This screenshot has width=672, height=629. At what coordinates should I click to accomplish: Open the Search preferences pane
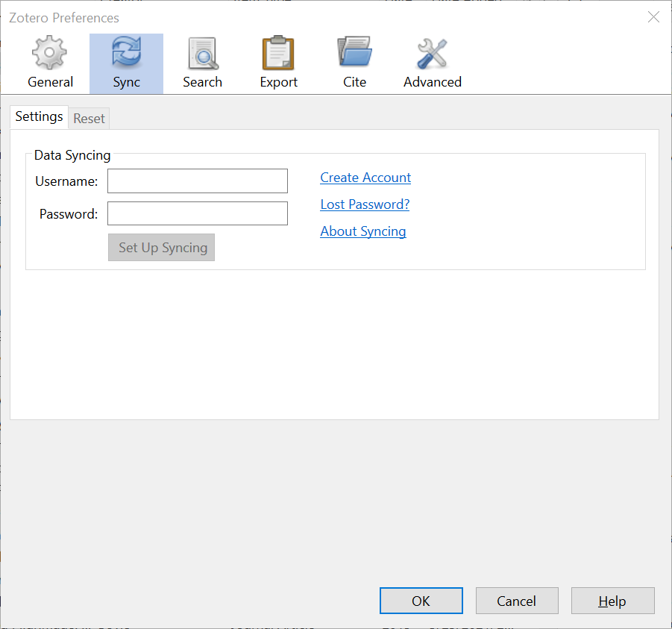pyautogui.click(x=202, y=63)
